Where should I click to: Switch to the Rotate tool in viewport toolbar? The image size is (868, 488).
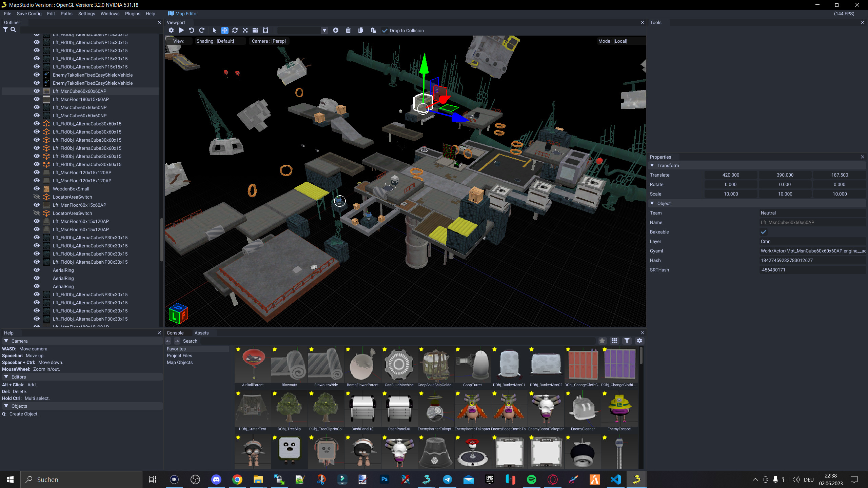[235, 30]
